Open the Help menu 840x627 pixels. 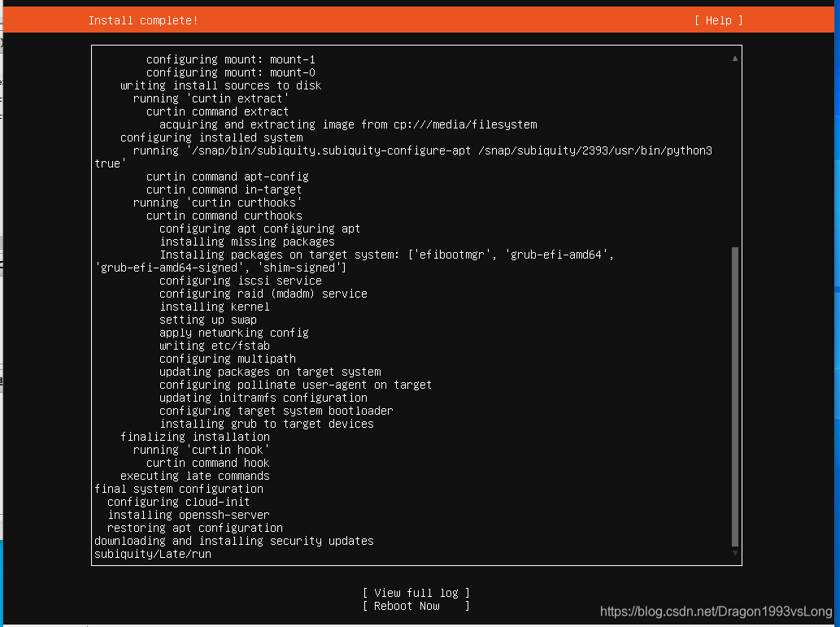click(718, 20)
